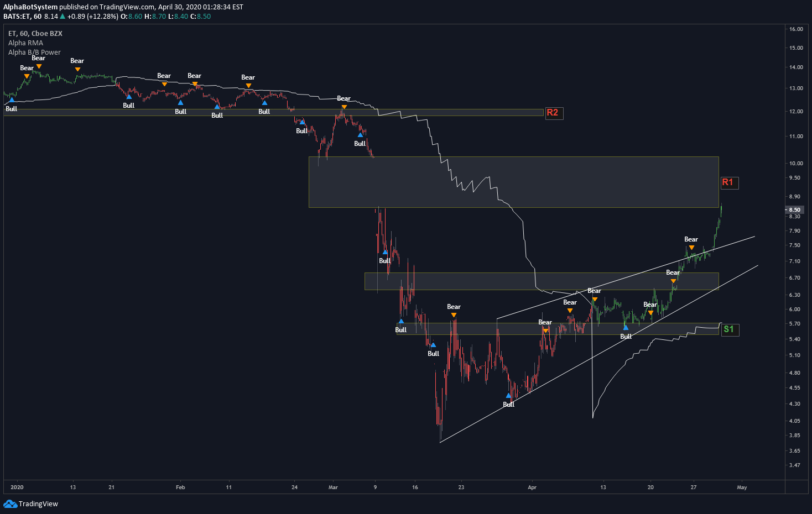Click the 6.70 price axis label
This screenshot has width=812, height=514.
(x=795, y=278)
